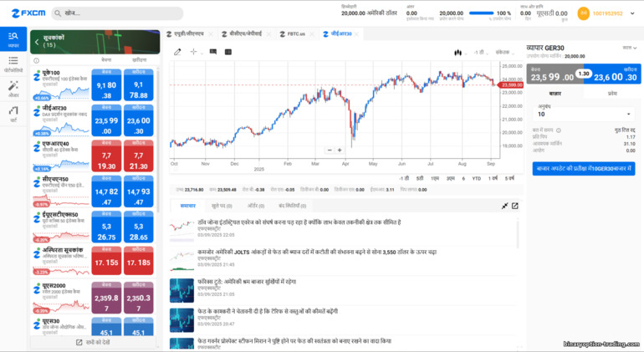Click the blue submit button for 10 GER30
The image size is (644, 352).
584,168
